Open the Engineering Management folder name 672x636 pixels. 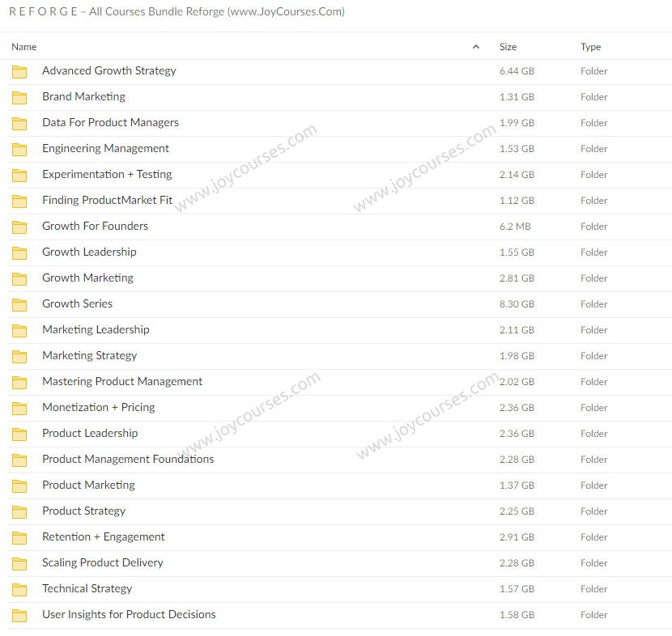(105, 148)
